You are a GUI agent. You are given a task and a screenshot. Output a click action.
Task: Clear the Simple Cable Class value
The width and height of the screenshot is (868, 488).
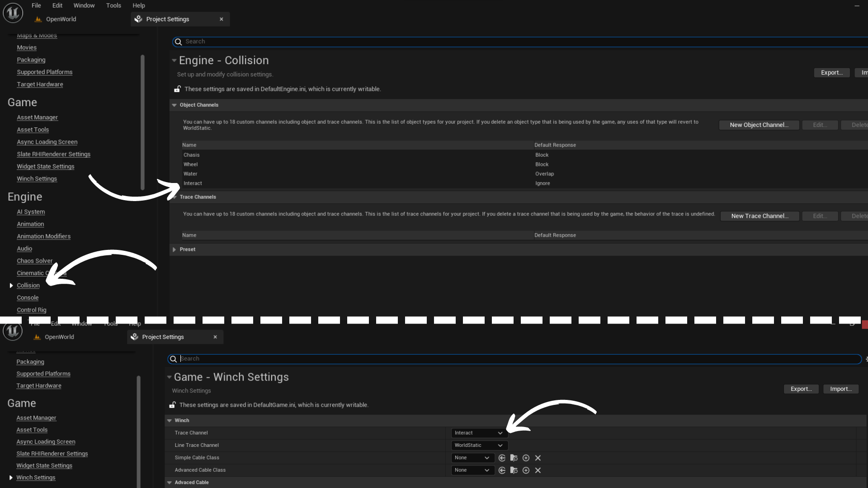pos(538,458)
